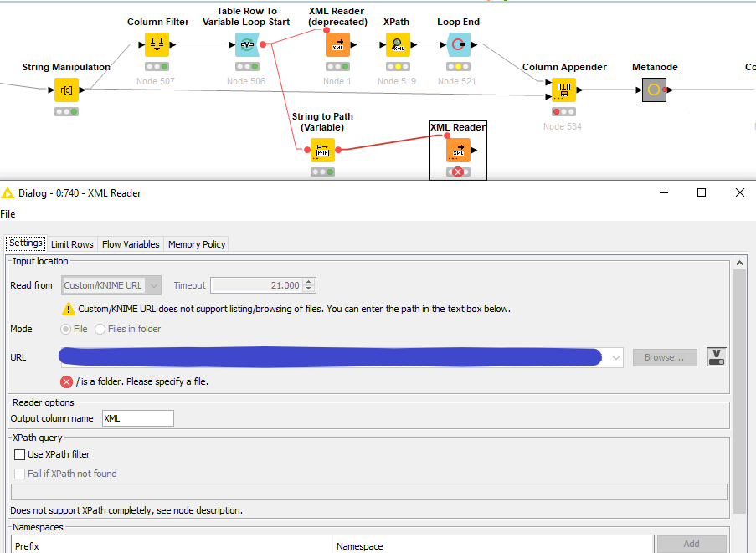Decrease the Timeout value with down arrow
Image resolution: width=756 pixels, height=553 pixels.
[x=309, y=289]
